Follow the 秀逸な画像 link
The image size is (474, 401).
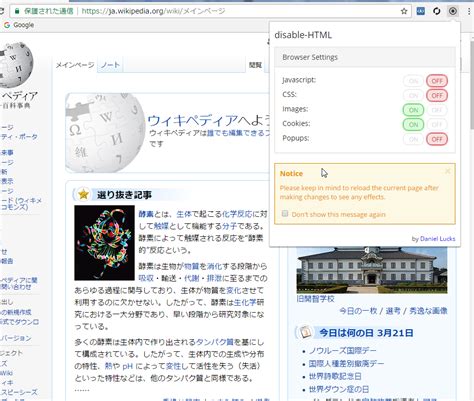[428, 311]
